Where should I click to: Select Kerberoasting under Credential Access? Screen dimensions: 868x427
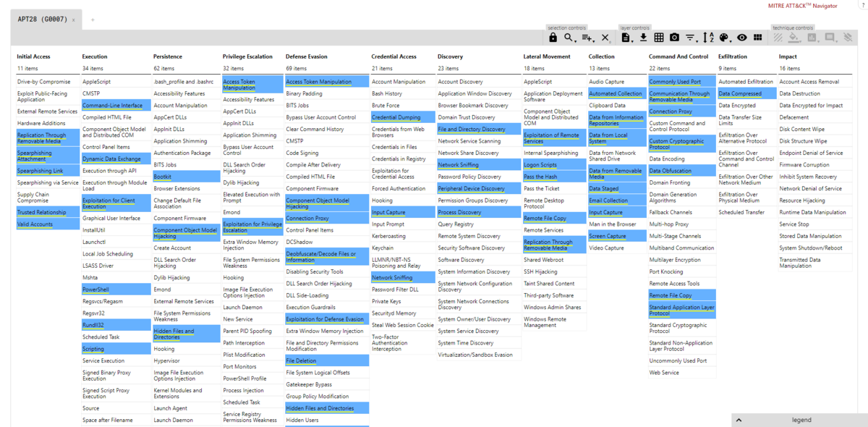[402, 236]
